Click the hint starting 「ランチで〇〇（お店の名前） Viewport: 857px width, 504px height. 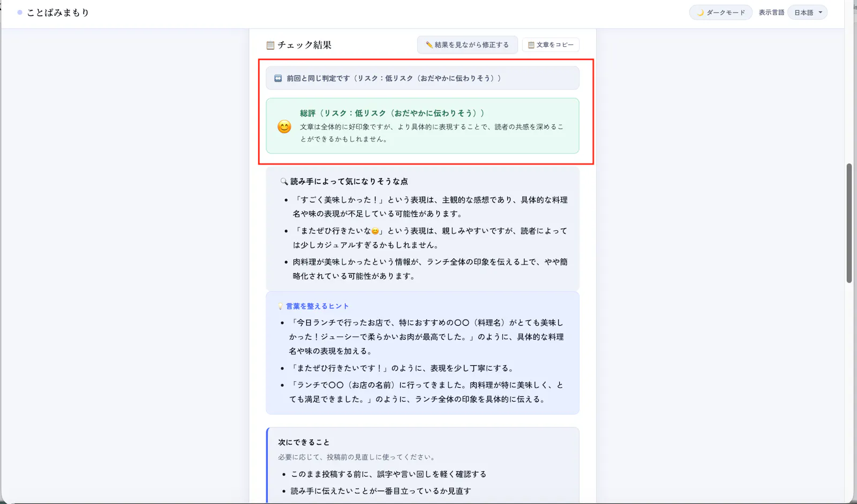point(426,392)
